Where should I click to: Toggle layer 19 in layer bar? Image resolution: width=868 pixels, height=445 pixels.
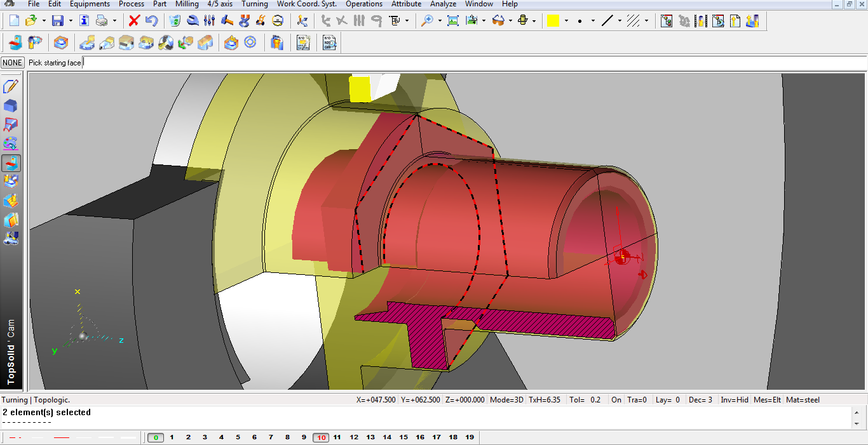470,437
